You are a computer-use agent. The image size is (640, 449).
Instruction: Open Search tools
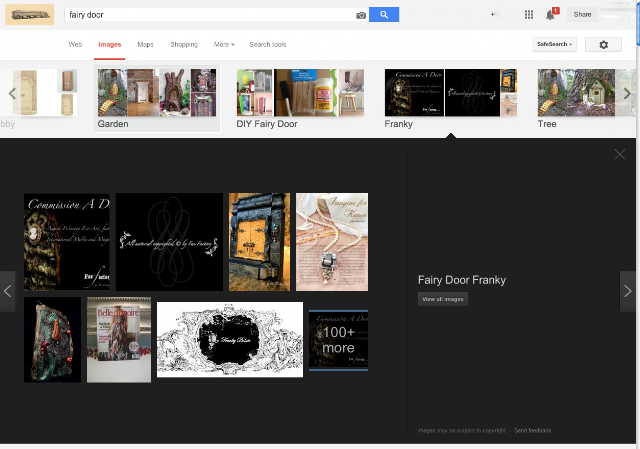pyautogui.click(x=268, y=44)
